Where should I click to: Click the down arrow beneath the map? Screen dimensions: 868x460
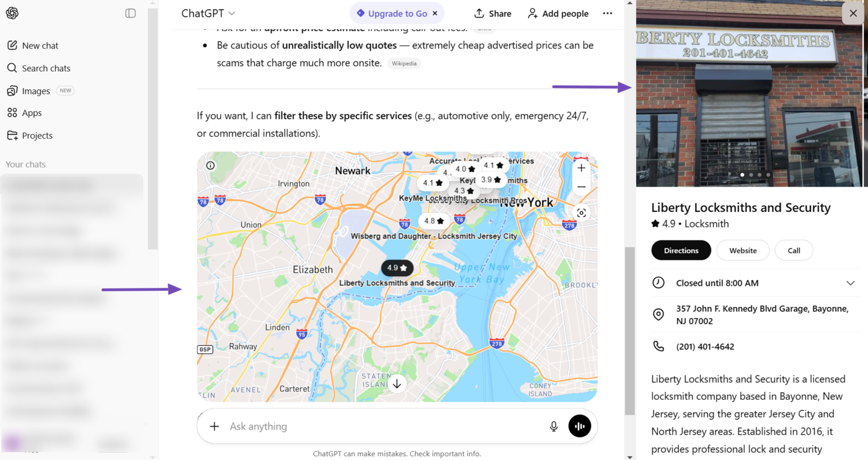397,383
